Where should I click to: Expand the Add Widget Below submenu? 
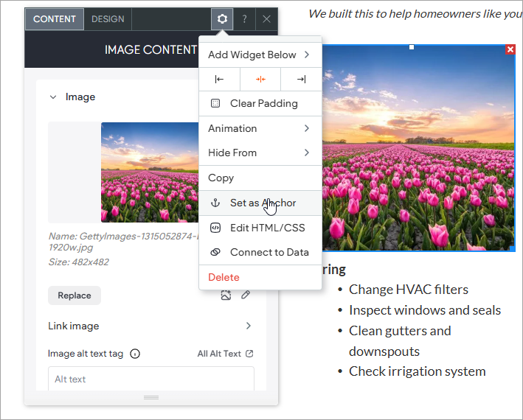point(260,55)
